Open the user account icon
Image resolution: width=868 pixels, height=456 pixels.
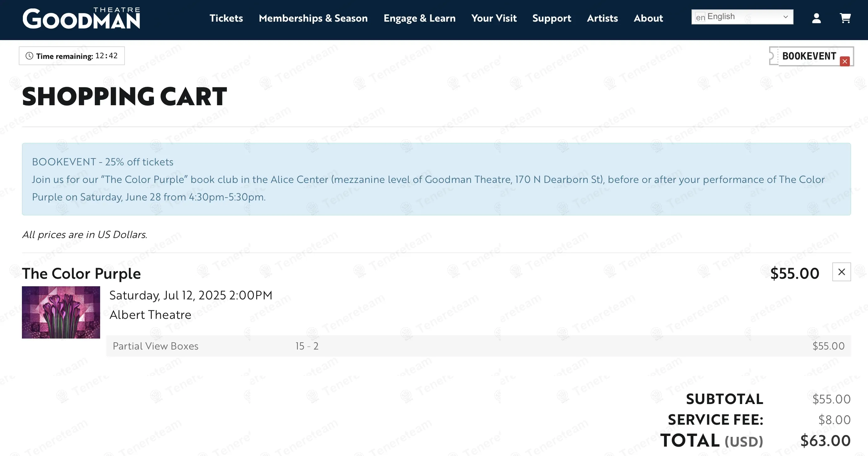click(x=816, y=18)
